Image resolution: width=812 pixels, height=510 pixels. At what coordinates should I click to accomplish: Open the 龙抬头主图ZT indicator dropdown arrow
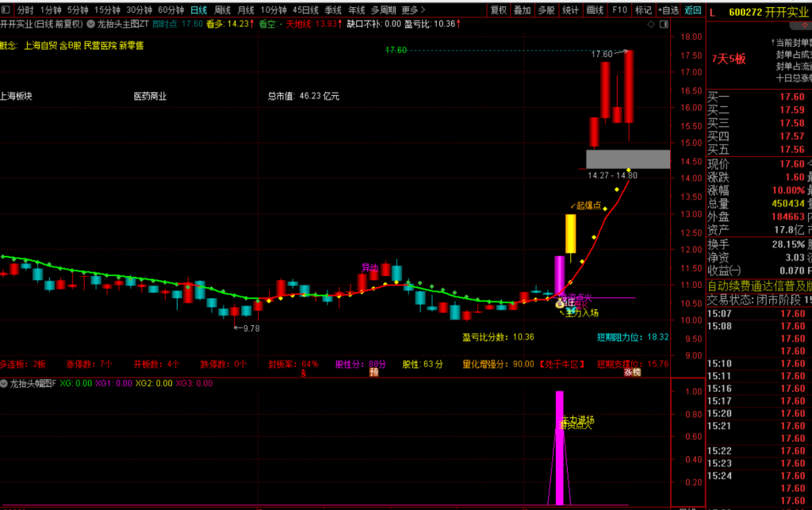click(90, 24)
